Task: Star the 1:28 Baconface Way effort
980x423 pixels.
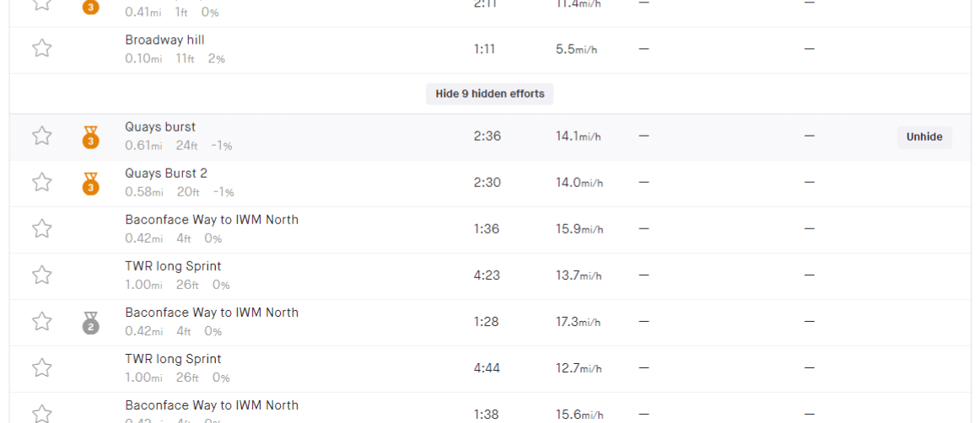Action: click(x=42, y=321)
